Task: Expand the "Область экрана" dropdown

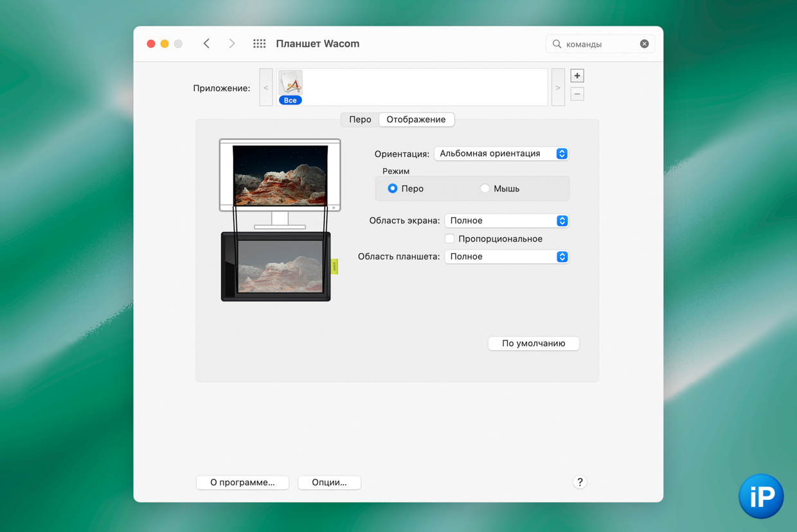Action: (x=506, y=220)
